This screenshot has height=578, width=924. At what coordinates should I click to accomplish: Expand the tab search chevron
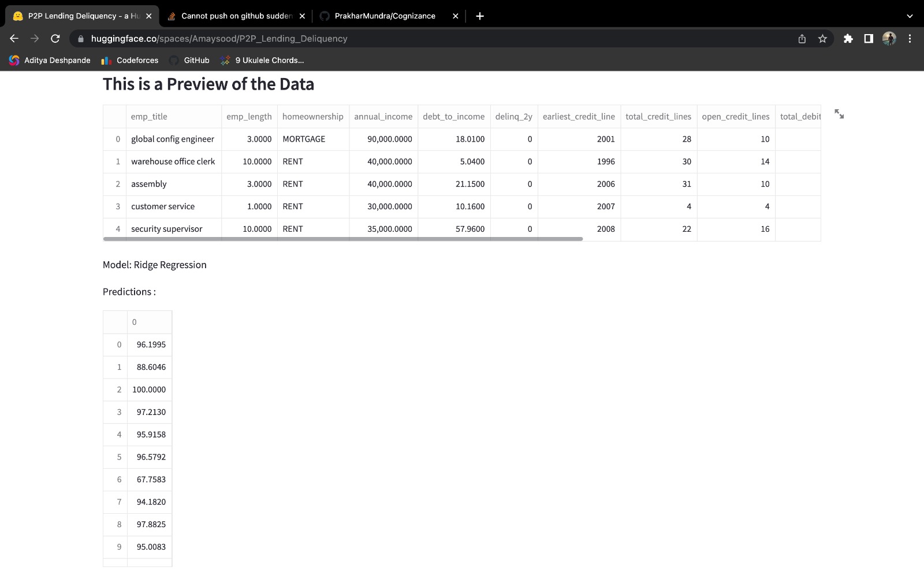[910, 16]
